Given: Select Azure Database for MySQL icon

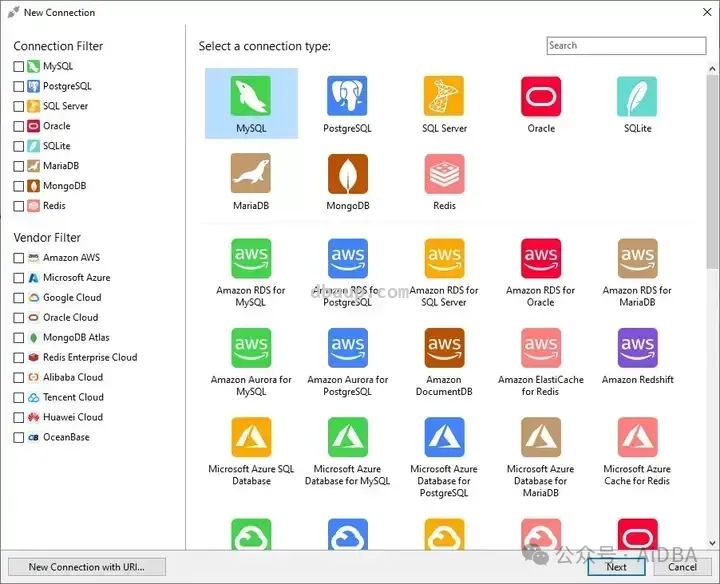Looking at the screenshot, I should [348, 437].
